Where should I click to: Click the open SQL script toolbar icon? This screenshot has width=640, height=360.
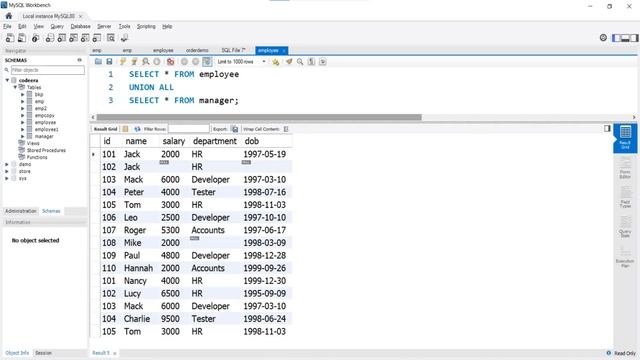[x=22, y=38]
